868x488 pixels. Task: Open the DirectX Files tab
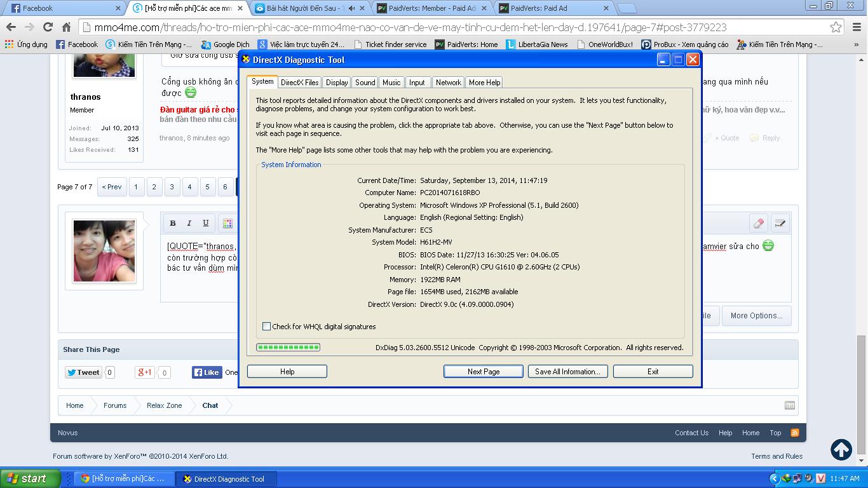click(x=299, y=83)
